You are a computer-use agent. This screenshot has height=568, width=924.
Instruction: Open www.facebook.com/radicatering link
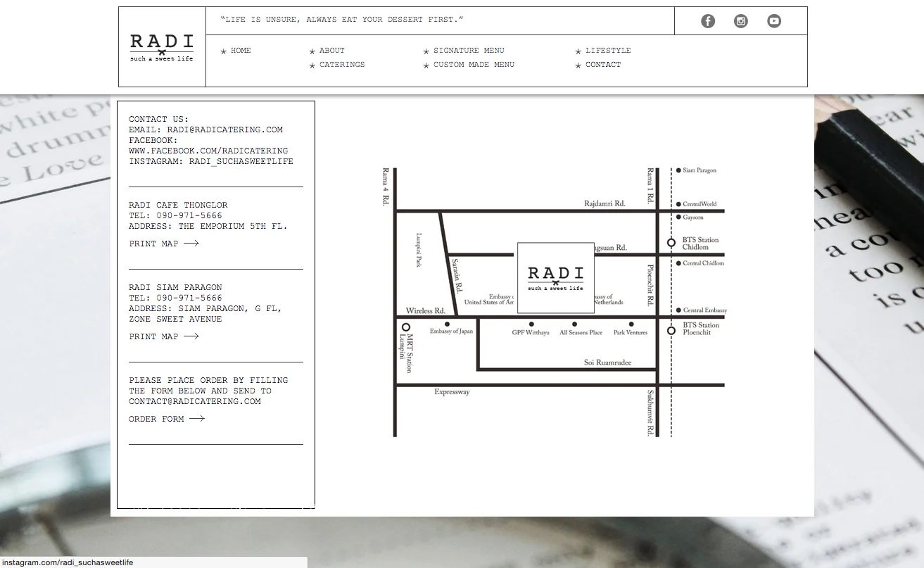point(208,151)
